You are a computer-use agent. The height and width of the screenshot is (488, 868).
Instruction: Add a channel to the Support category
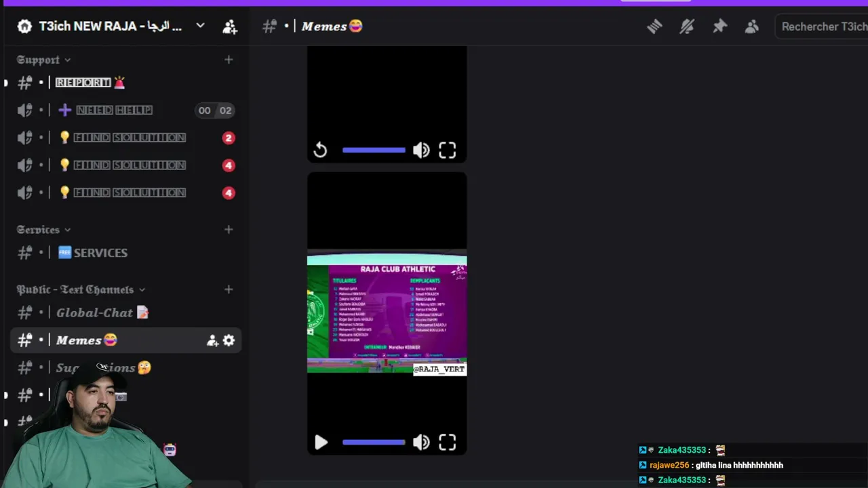click(229, 60)
